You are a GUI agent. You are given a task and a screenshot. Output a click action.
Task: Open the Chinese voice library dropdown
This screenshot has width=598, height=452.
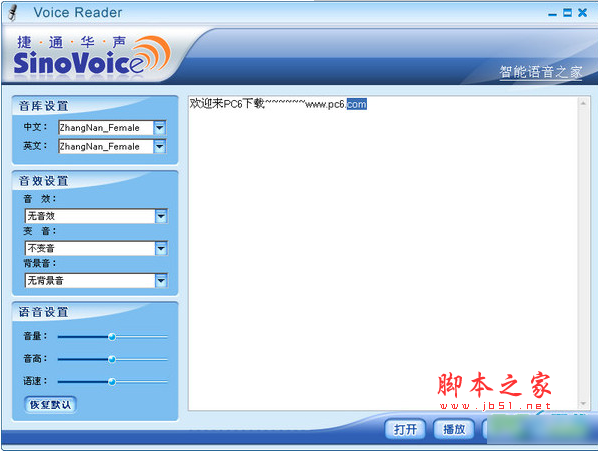159,128
